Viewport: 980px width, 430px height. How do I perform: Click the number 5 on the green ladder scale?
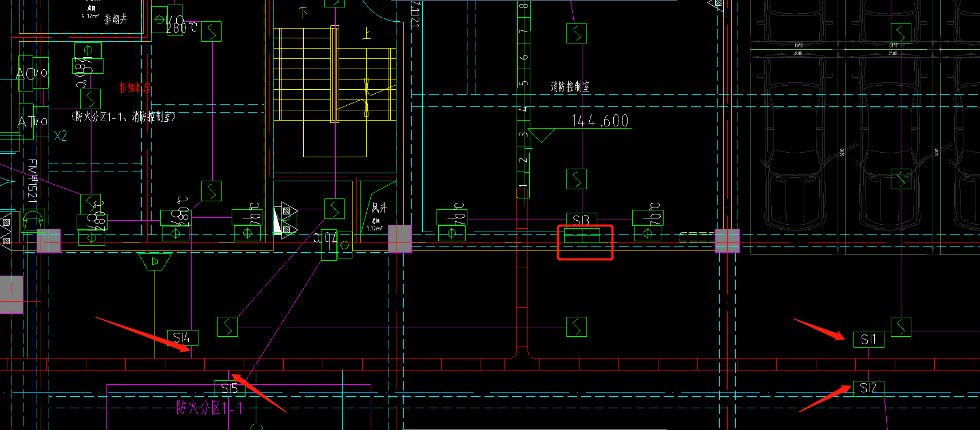point(523,83)
